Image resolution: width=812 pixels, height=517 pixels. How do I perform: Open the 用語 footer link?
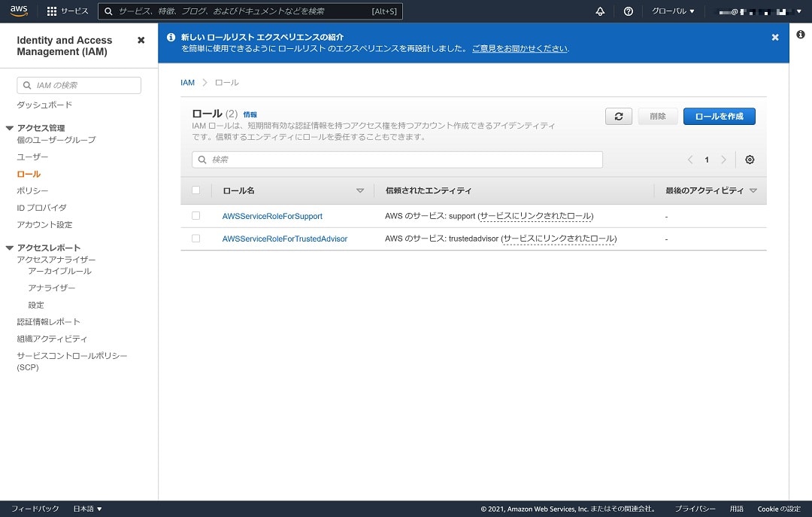tap(736, 509)
